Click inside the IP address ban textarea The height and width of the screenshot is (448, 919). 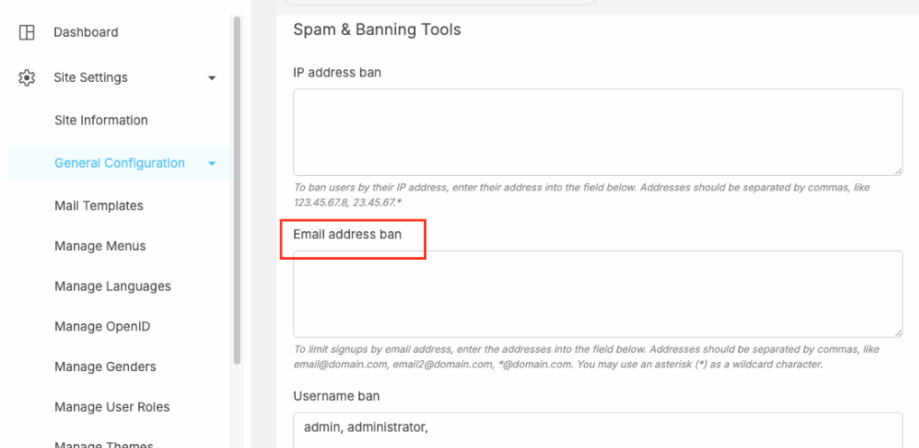[597, 132]
